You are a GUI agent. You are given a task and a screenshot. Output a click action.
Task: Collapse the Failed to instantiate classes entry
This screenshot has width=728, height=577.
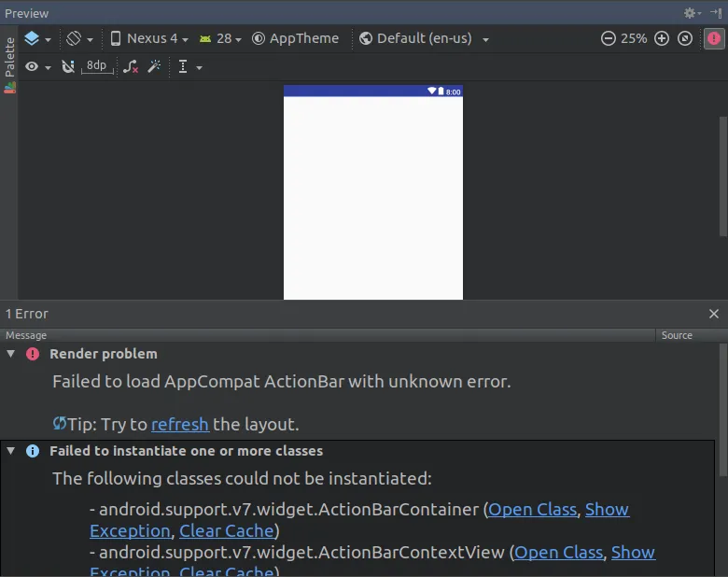click(10, 451)
